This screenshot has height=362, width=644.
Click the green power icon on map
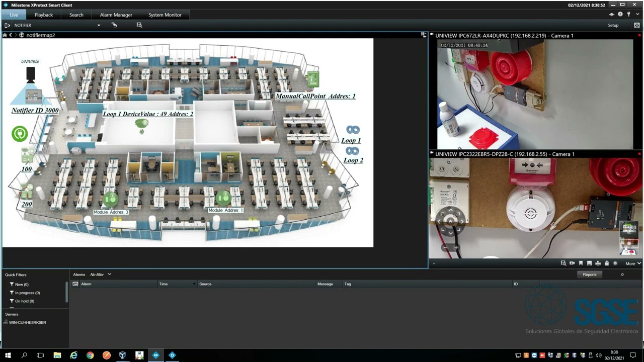coord(20,134)
